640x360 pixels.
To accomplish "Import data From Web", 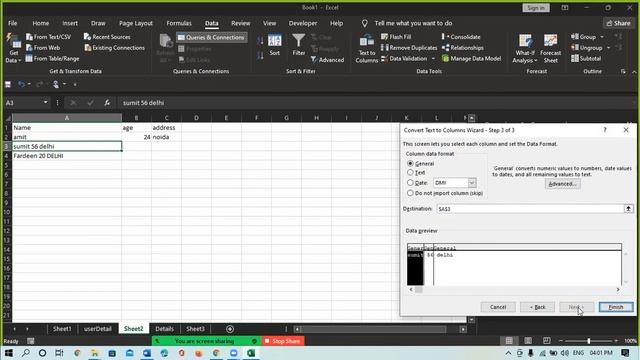I will [43, 48].
